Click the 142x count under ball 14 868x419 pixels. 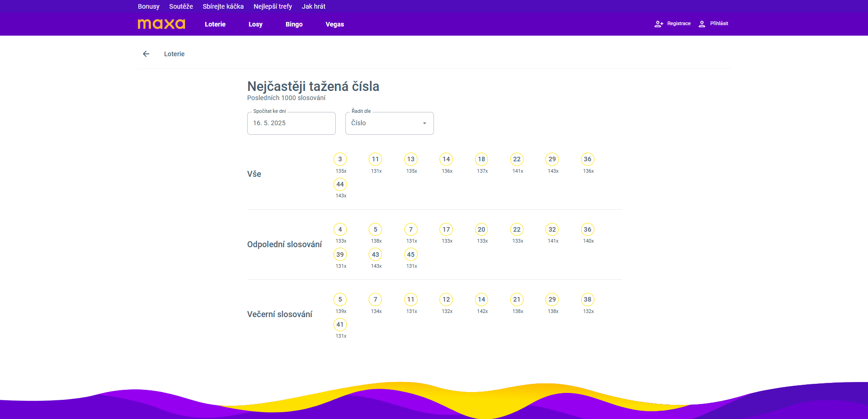[x=482, y=311]
